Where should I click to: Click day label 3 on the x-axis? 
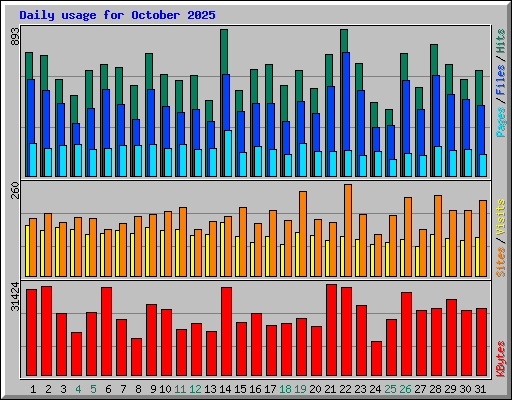pyautogui.click(x=63, y=389)
